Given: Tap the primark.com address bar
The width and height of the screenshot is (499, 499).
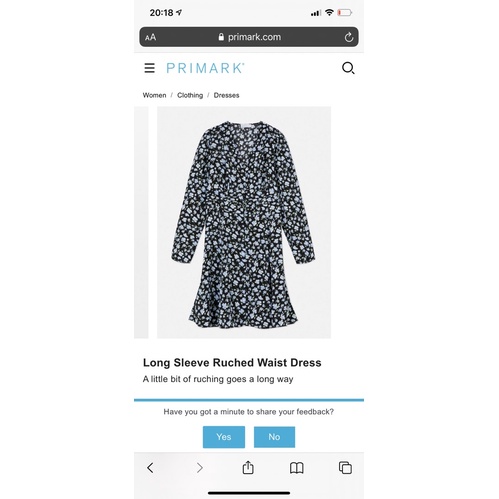Looking at the screenshot, I should (249, 37).
